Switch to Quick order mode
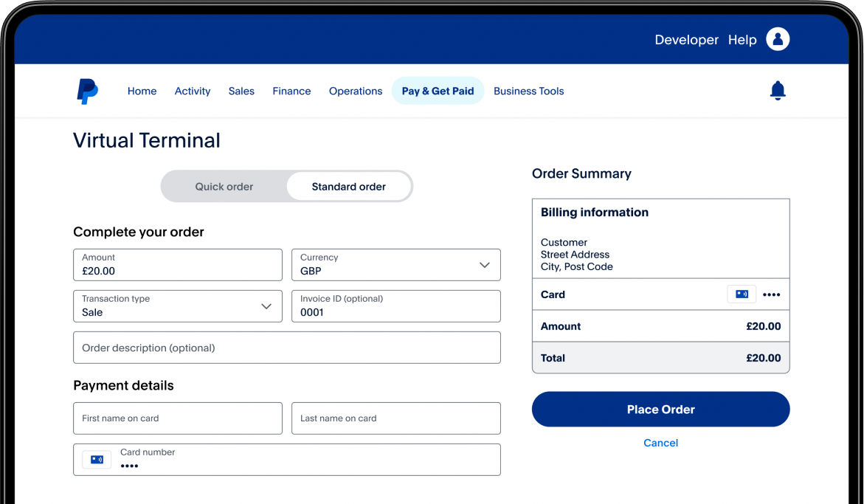864x504 pixels. click(224, 187)
